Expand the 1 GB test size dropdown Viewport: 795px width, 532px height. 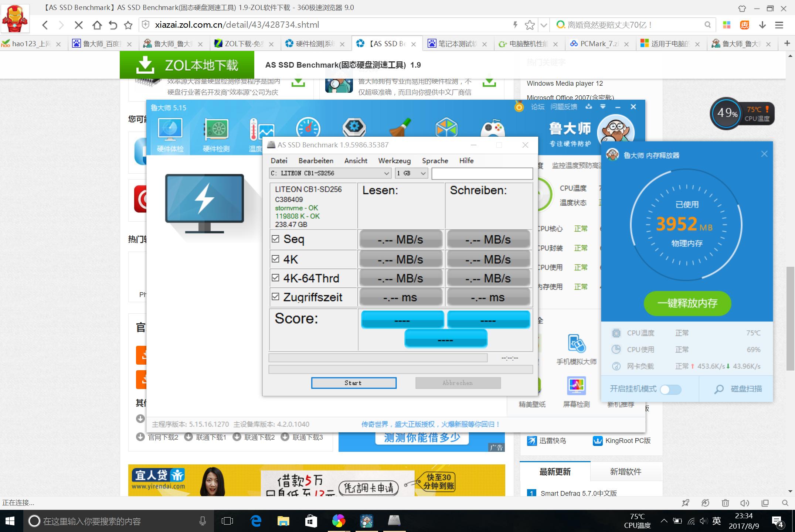(423, 173)
